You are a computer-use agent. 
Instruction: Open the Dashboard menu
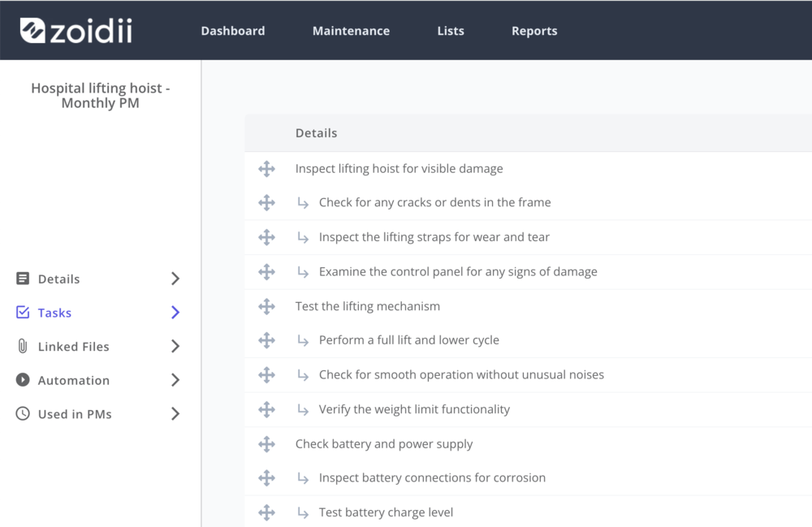click(232, 31)
